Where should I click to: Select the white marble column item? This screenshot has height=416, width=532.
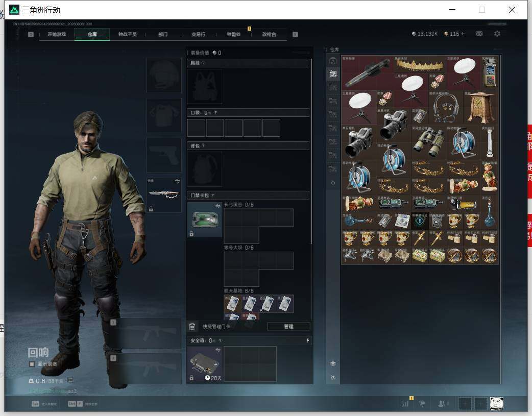tap(490, 142)
